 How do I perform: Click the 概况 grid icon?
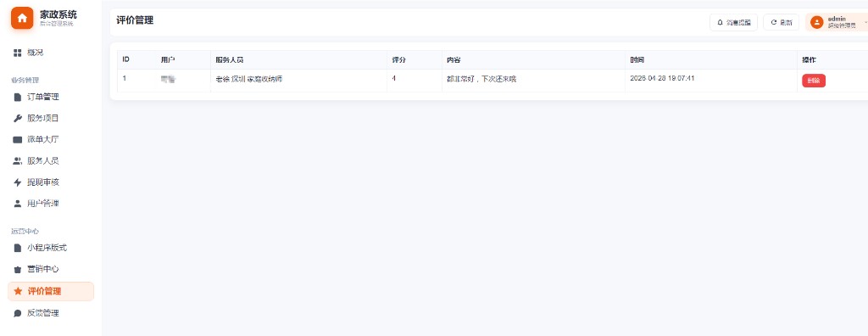click(17, 53)
